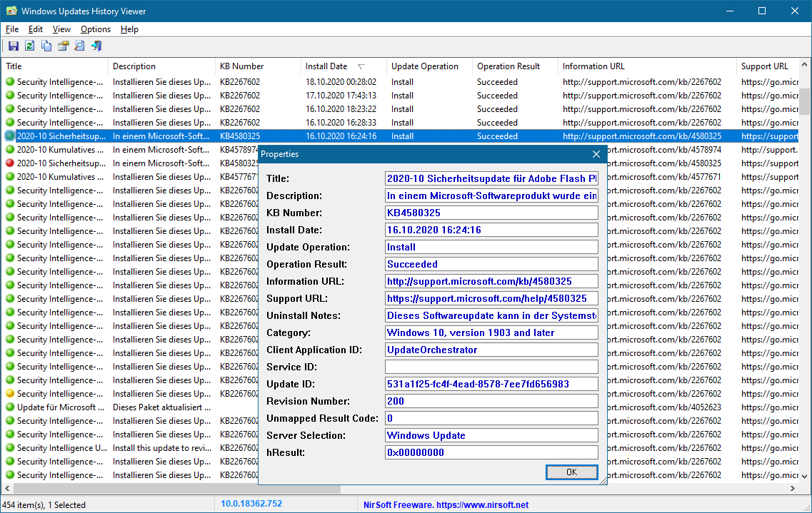Click the '18.10.2020 00:28:02' install date cell
The width and height of the screenshot is (812, 513).
(341, 82)
